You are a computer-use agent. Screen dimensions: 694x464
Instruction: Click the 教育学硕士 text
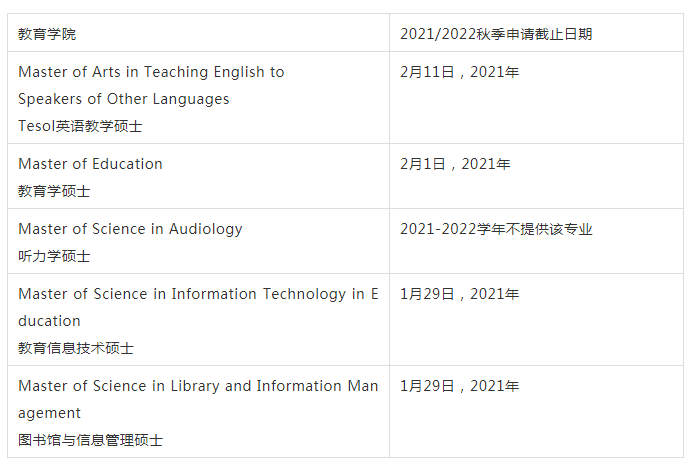tap(54, 191)
